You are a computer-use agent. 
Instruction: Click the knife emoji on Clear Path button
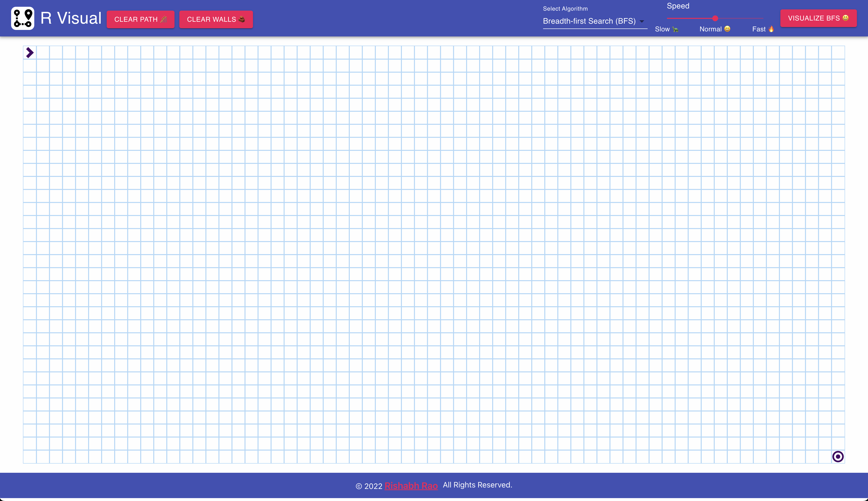coord(163,20)
